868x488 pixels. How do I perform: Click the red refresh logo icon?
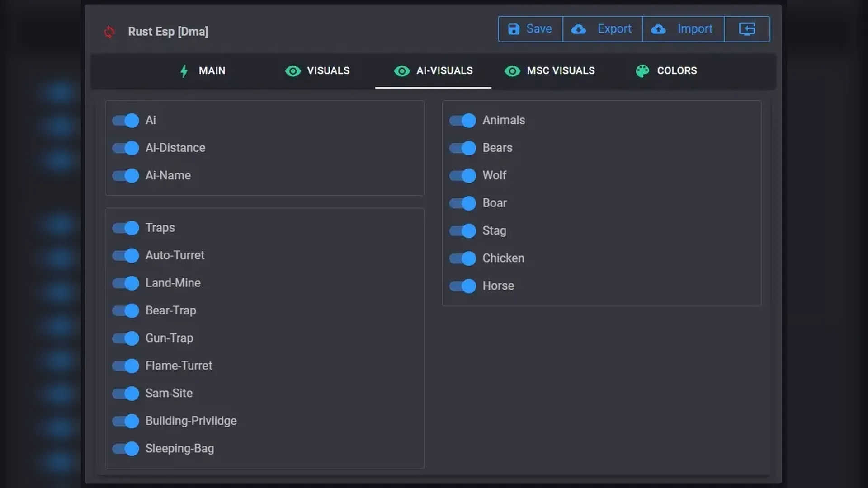(109, 32)
